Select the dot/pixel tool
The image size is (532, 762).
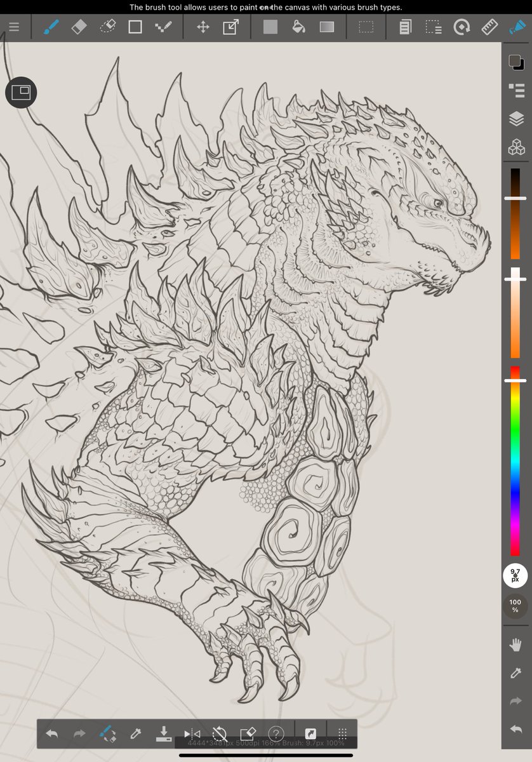[x=163, y=27]
